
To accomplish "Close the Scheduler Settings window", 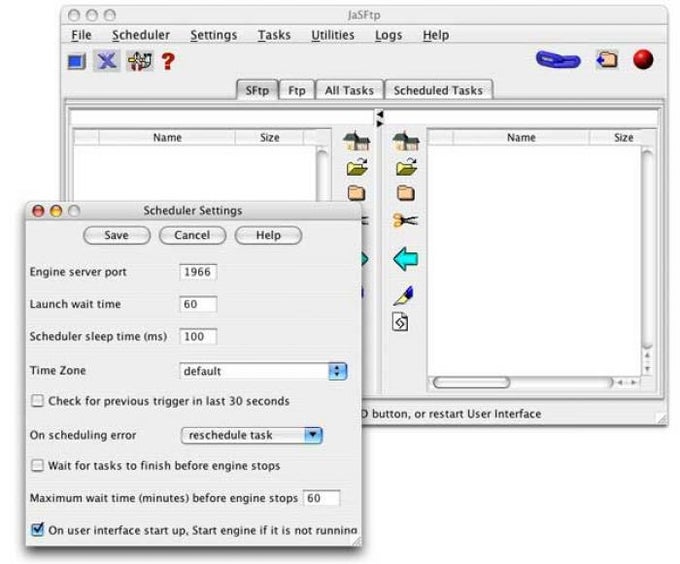I will [39, 211].
